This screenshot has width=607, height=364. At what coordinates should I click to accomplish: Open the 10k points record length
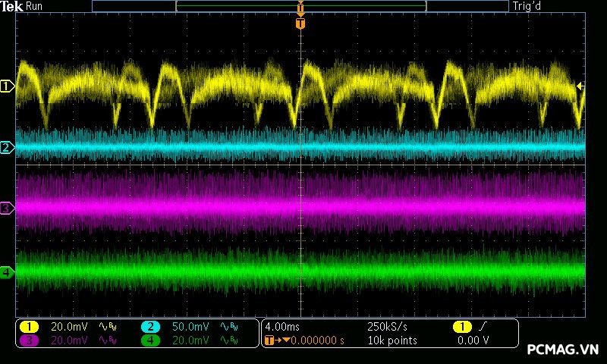390,340
